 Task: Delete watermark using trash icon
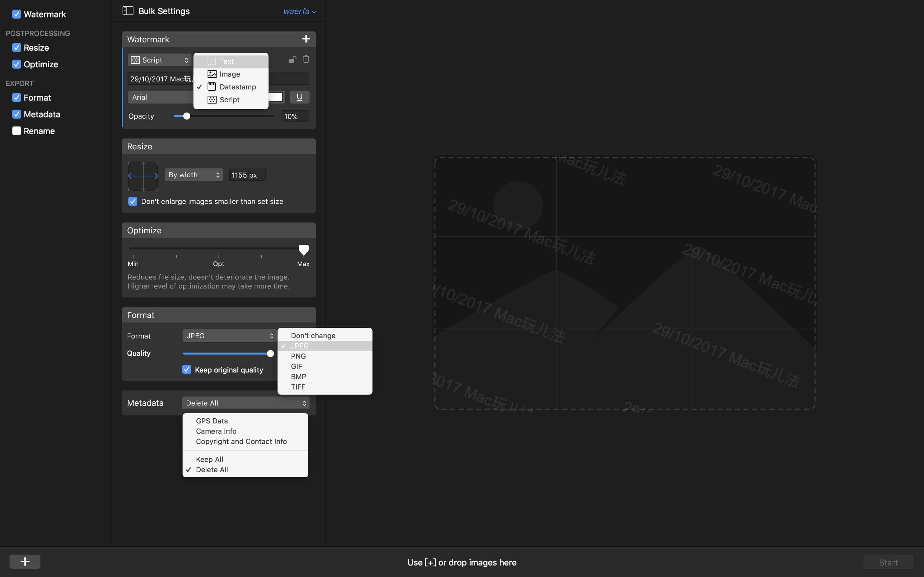point(306,59)
